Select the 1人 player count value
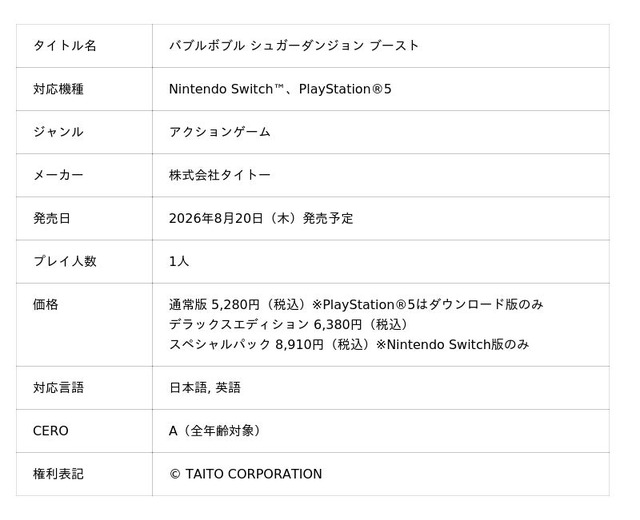Viewport: 640px width, 520px height. [x=179, y=261]
